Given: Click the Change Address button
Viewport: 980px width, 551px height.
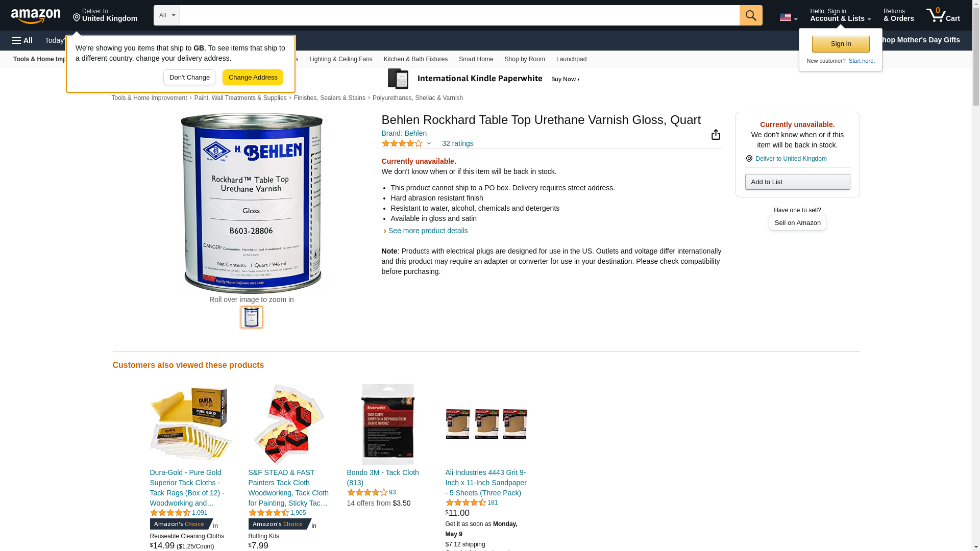Looking at the screenshot, I should 253,78.
